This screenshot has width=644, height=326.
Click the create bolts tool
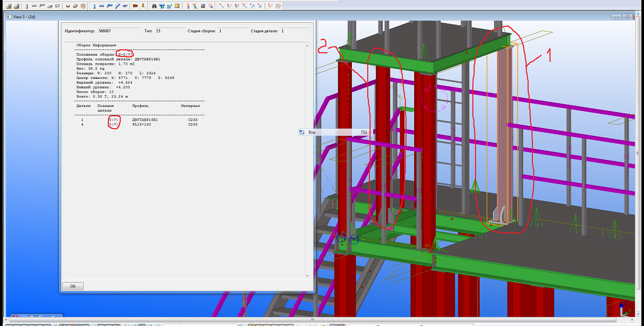tap(135, 6)
